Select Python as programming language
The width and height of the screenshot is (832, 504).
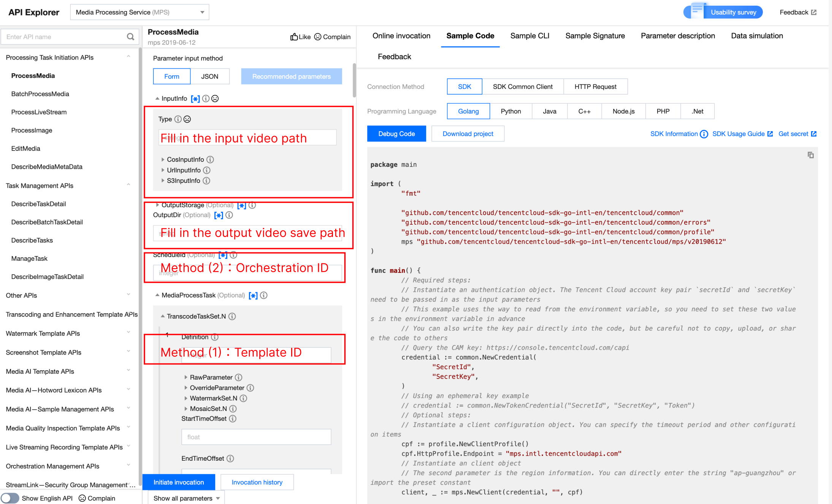click(510, 111)
